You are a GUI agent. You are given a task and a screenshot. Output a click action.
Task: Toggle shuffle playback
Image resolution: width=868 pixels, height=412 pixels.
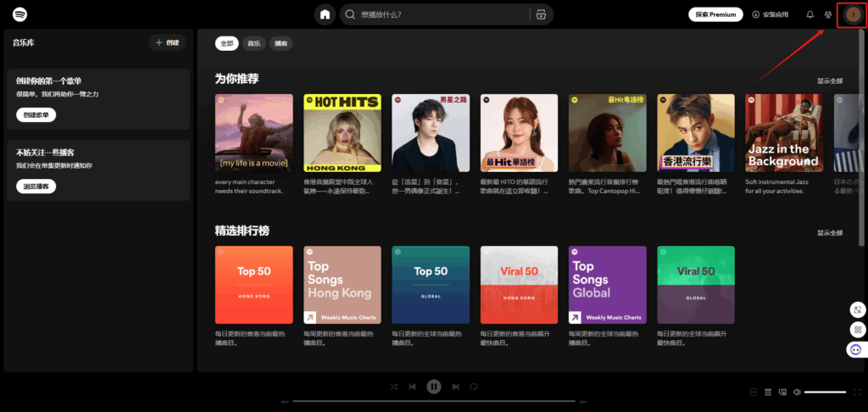click(393, 387)
